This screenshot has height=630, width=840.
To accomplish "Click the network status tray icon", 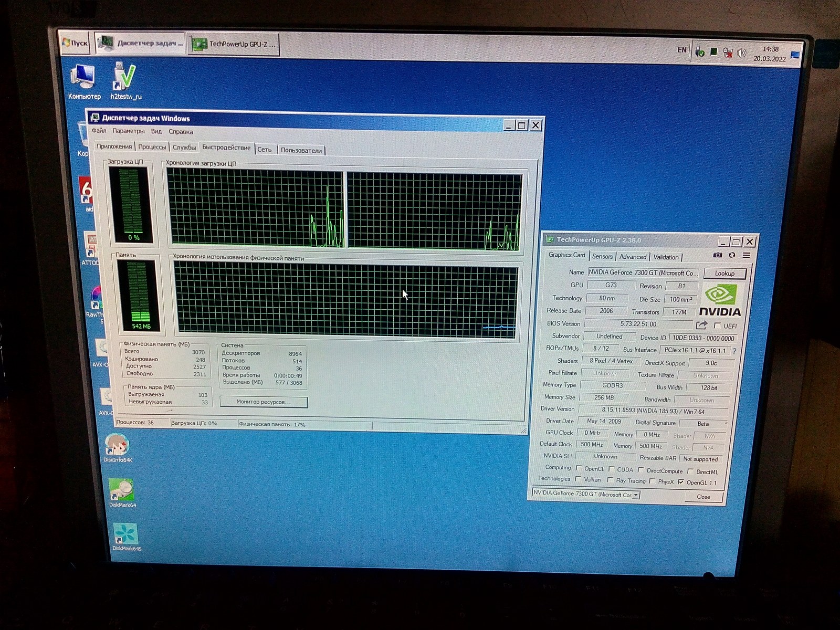I will point(728,52).
